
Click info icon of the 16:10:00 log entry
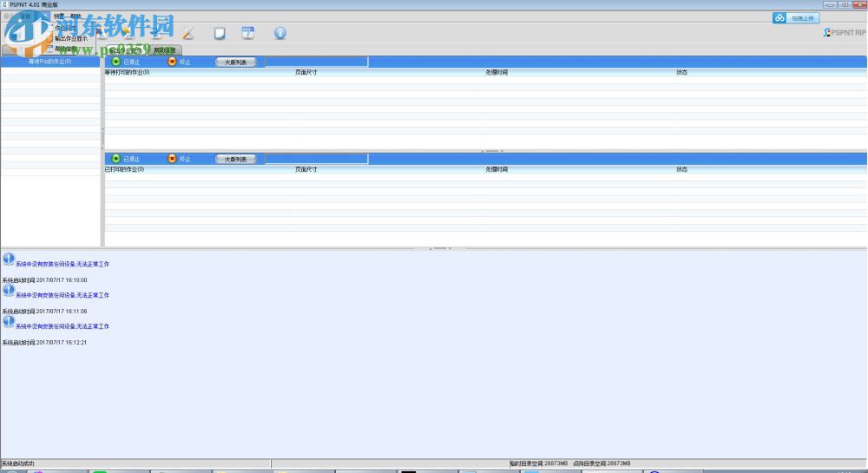(x=9, y=259)
